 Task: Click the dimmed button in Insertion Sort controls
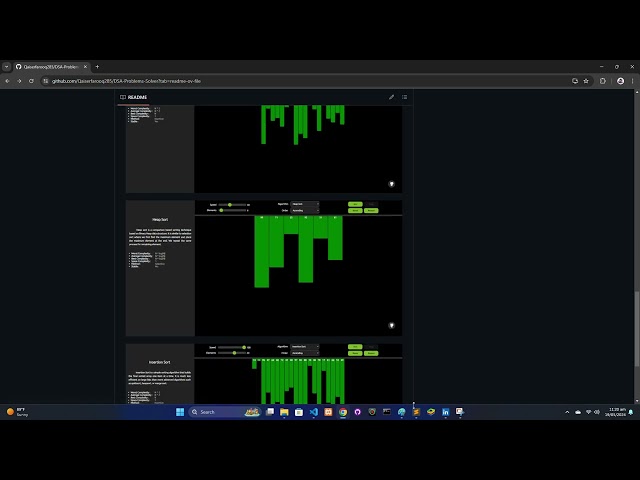click(371, 347)
